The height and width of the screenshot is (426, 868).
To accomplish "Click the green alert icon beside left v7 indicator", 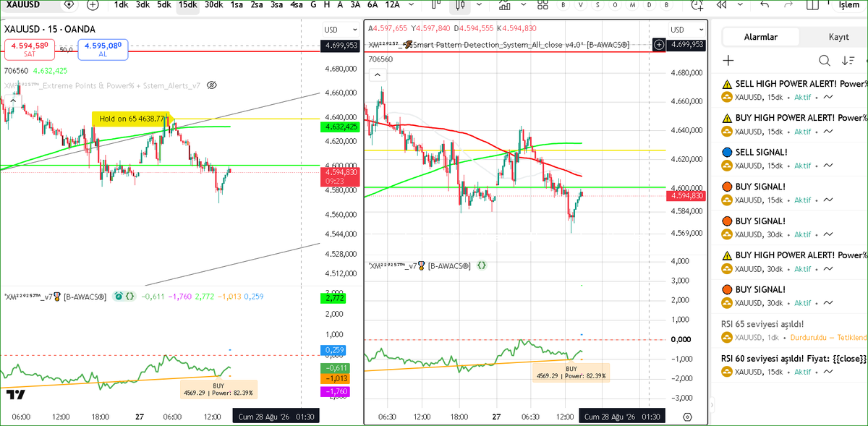I will 118,296.
